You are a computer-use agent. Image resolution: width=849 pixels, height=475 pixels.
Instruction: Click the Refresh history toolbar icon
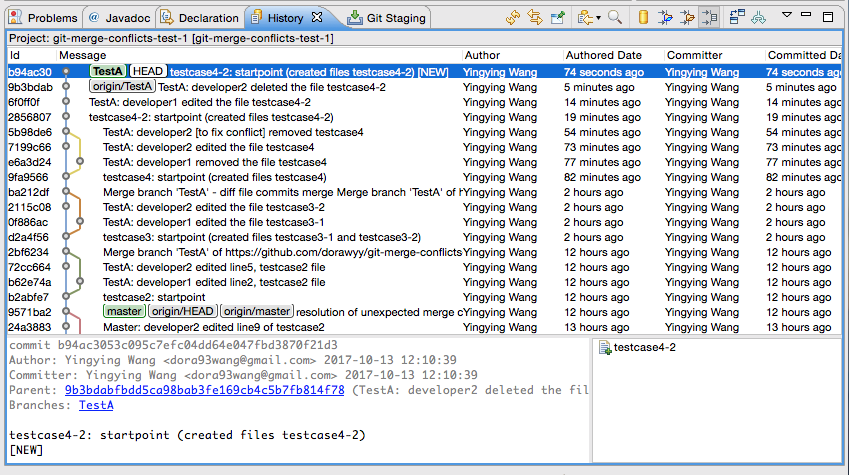513,17
